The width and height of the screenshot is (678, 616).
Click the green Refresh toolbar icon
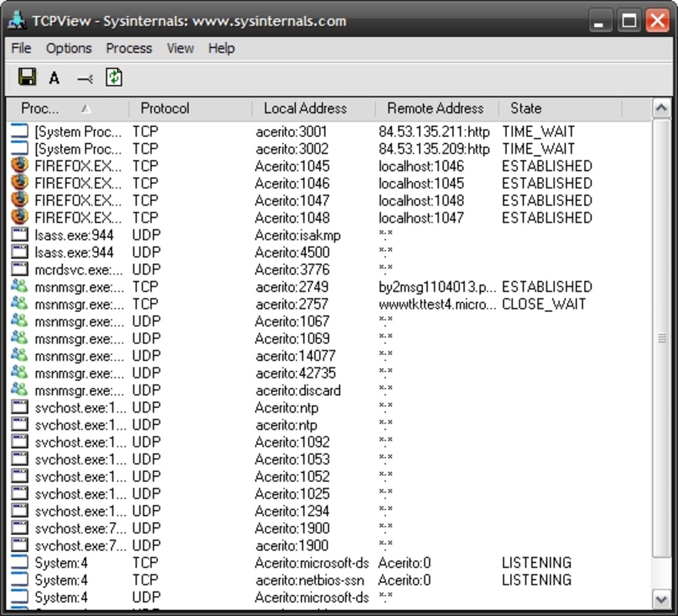click(114, 77)
